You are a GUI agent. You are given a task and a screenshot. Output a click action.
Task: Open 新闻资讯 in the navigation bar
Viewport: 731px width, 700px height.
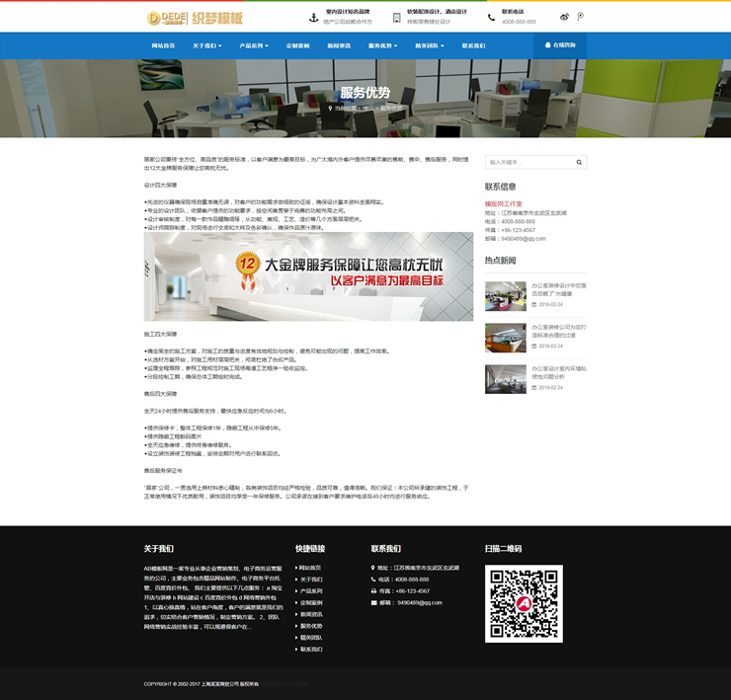click(x=339, y=45)
